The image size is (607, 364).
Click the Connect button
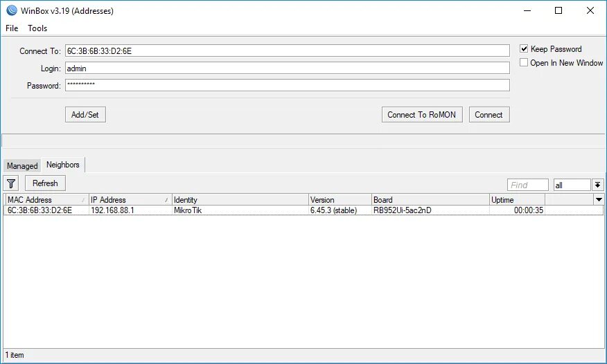[489, 115]
